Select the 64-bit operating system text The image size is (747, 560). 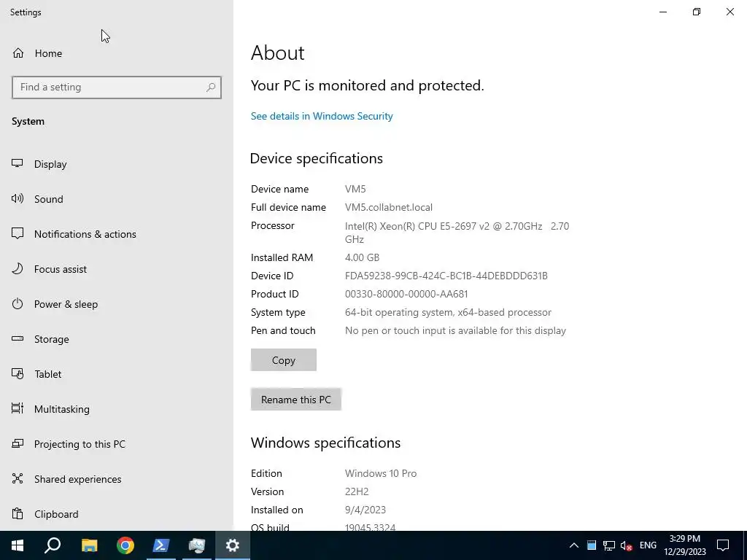449,312
